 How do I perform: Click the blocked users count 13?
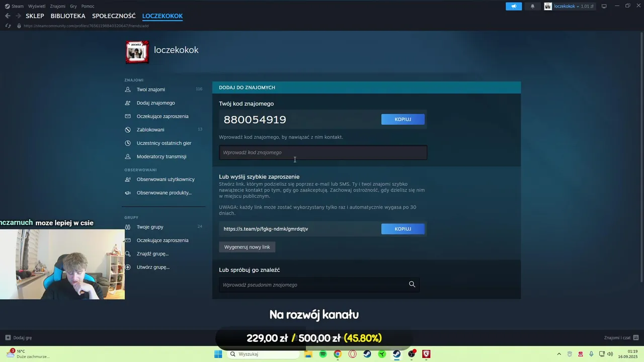pos(200,129)
